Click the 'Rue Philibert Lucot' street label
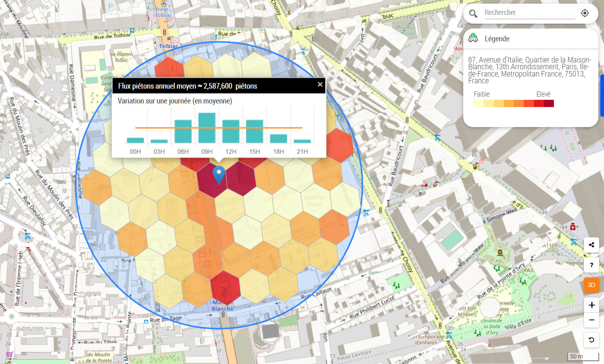Viewport: 604px width, 364px height. [372, 307]
